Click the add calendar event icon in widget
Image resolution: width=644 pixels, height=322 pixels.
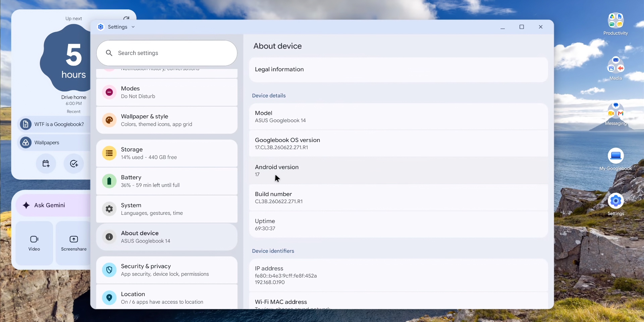click(x=46, y=164)
